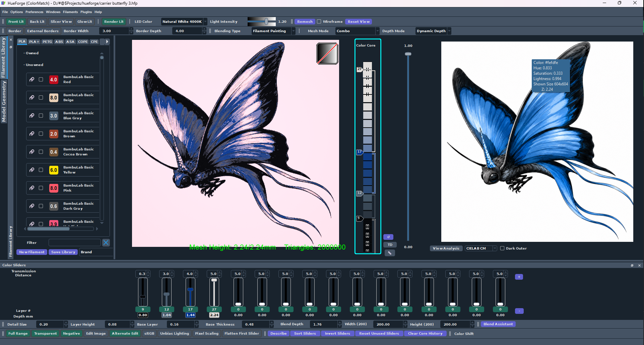Screen dimensions: 644x345
Task: Click the link icon for BambuLab Basic Beige
Action: (x=31, y=97)
